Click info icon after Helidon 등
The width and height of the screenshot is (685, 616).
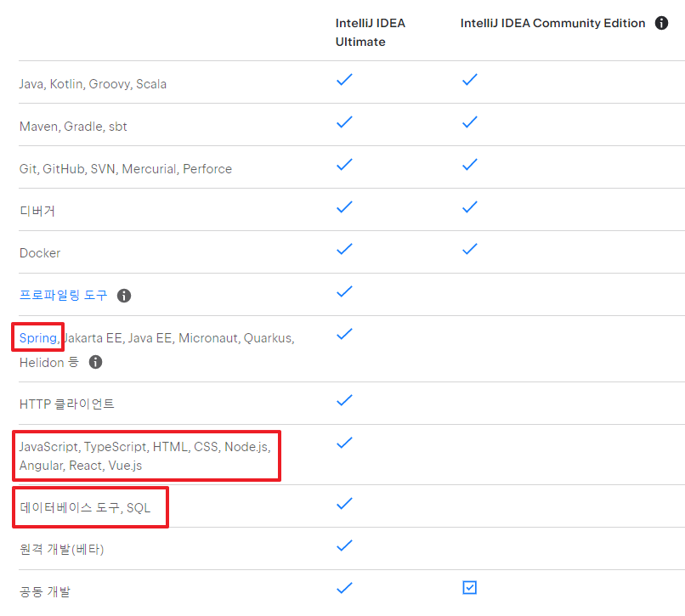point(96,362)
